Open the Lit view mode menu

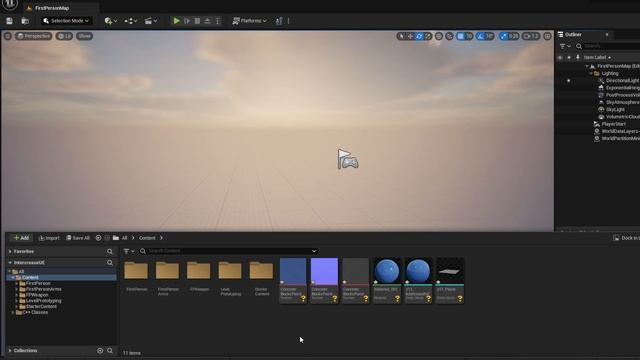[64, 36]
